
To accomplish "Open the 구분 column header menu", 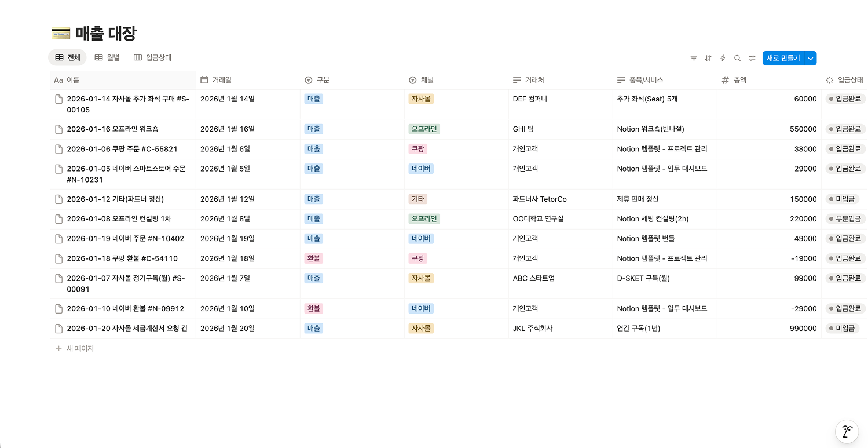I will pos(323,80).
